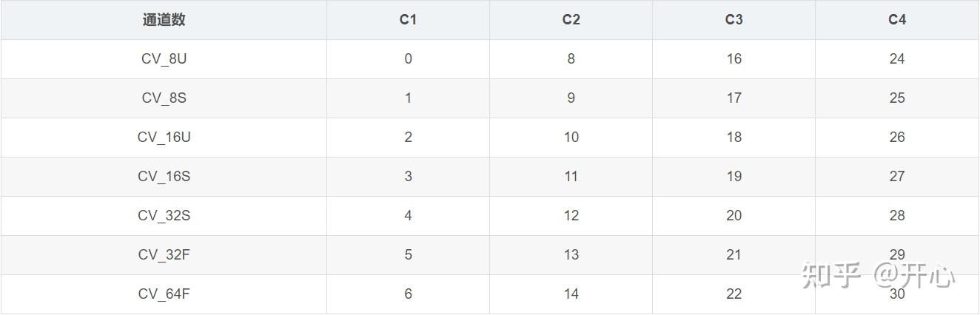Click the cell with value 22

point(734,294)
